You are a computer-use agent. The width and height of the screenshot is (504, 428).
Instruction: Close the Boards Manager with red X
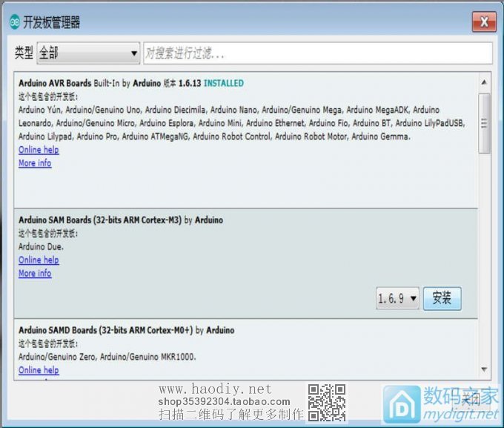click(x=484, y=22)
